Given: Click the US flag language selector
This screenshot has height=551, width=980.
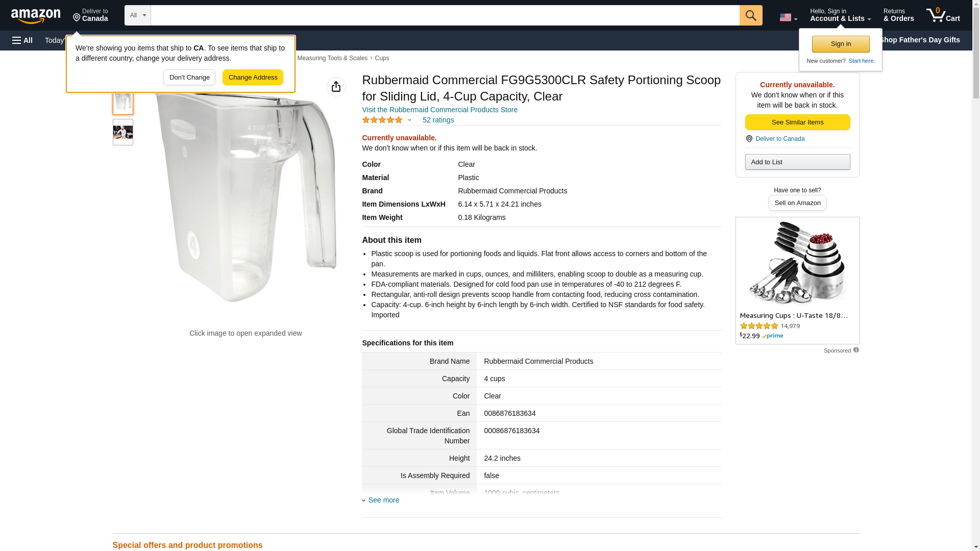Looking at the screenshot, I should [x=788, y=17].
